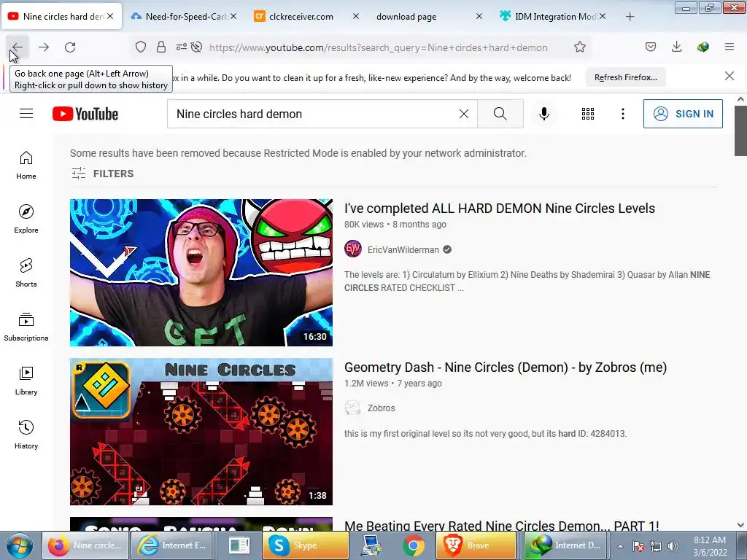Open the Firefox application menu
Viewport: 747px width, 560px height.
(x=729, y=47)
